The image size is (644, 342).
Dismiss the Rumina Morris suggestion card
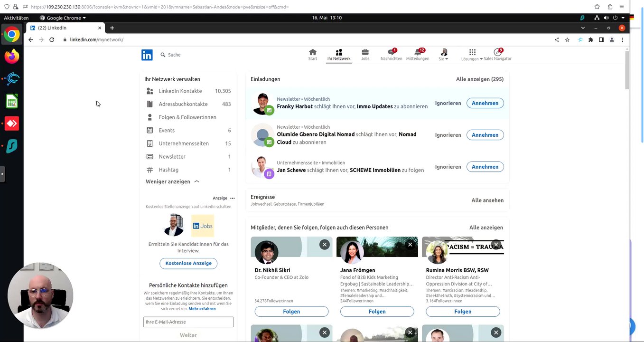click(496, 245)
